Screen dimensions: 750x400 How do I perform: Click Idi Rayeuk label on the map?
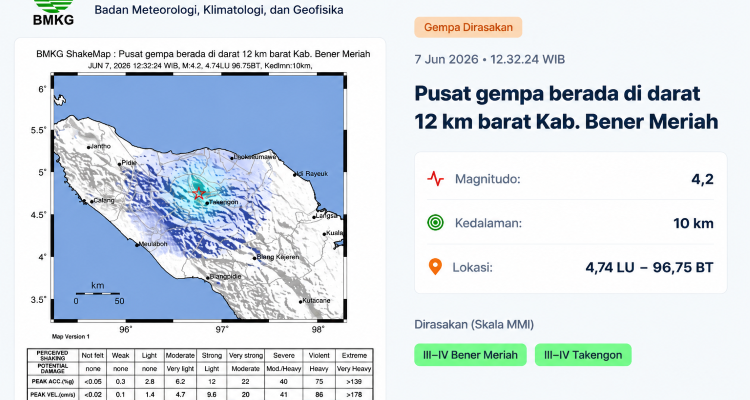313,174
